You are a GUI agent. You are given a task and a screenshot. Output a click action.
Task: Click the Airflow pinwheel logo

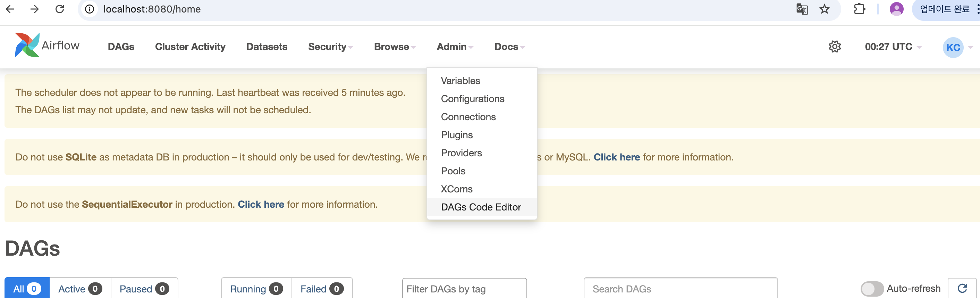(27, 45)
